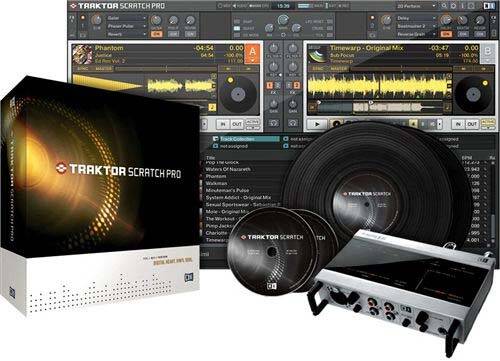Open the Reverse Grain effect dropdown

point(416,34)
